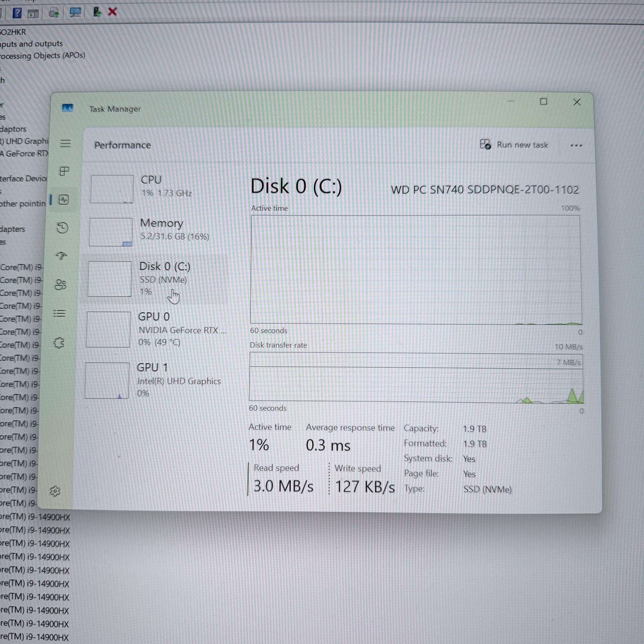Click the Active time graph area

point(416,269)
